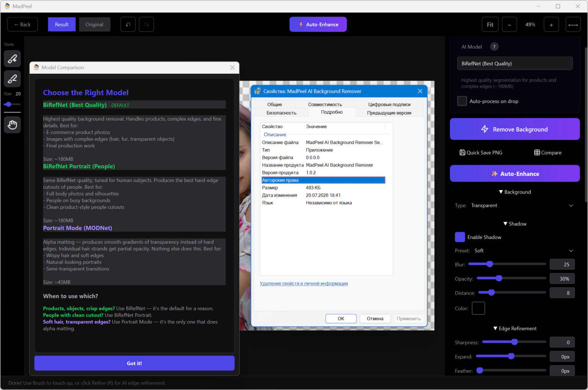
Task: Click Quick Save PNG
Action: (x=481, y=153)
